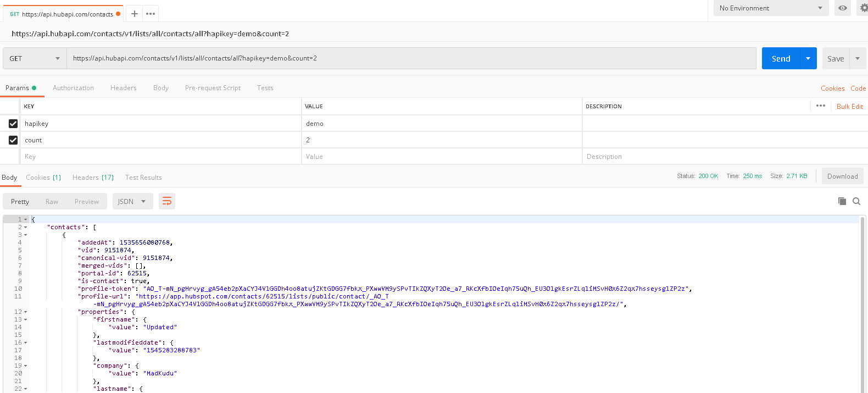This screenshot has height=393, width=868.
Task: Click the count key cell
Action: click(161, 140)
